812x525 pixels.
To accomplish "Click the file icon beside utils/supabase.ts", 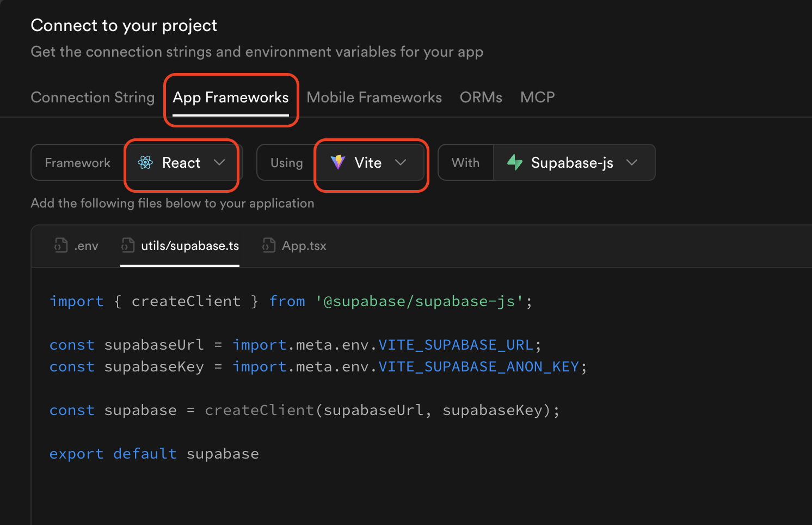I will pos(128,245).
